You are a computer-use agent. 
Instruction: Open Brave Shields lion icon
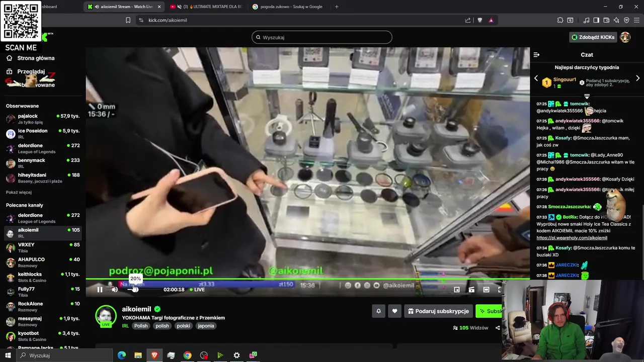coord(479,20)
